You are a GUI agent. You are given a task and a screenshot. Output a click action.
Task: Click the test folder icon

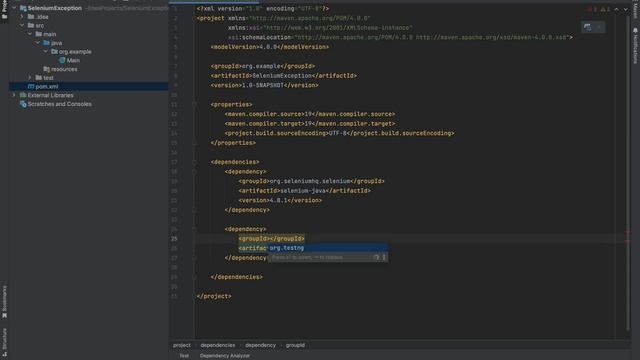(x=38, y=78)
